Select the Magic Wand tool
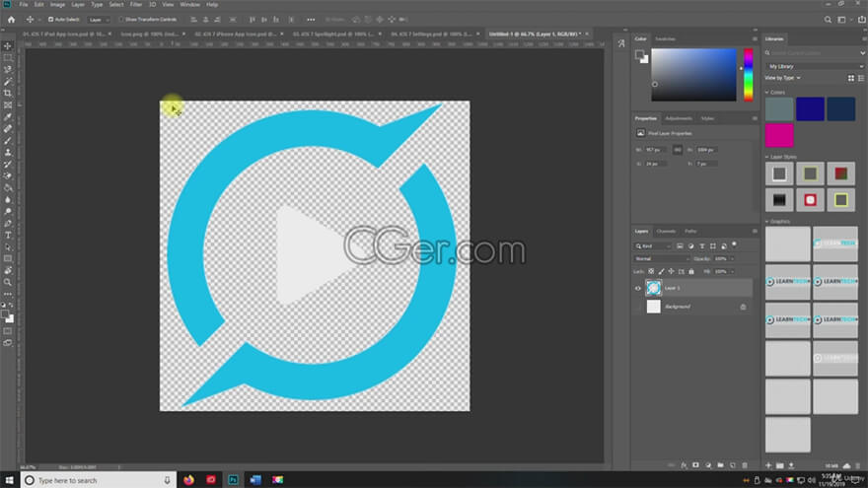The width and height of the screenshot is (868, 488). tap(8, 81)
